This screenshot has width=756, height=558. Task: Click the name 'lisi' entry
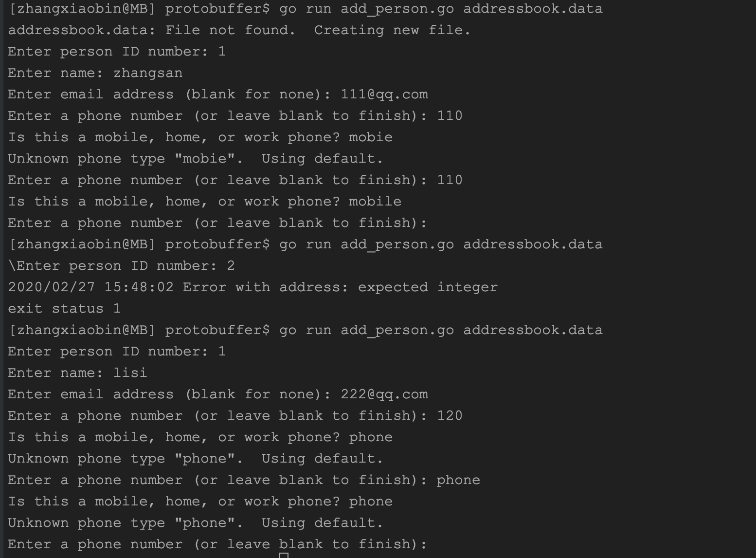point(130,372)
